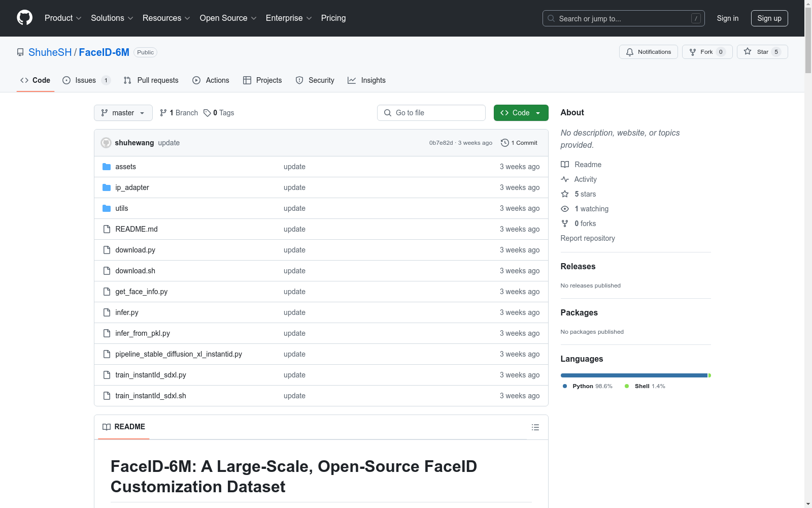Go to the Pricing page
812x508 pixels.
333,18
